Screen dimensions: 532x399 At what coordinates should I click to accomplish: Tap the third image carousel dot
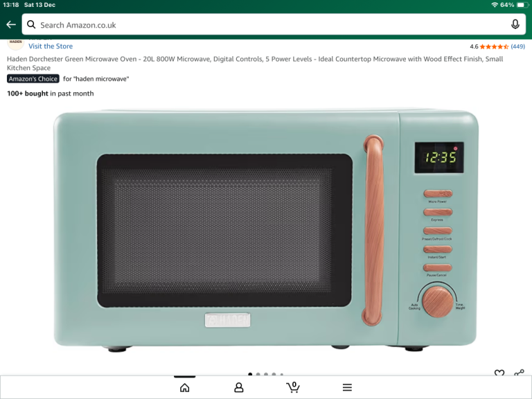point(266,374)
